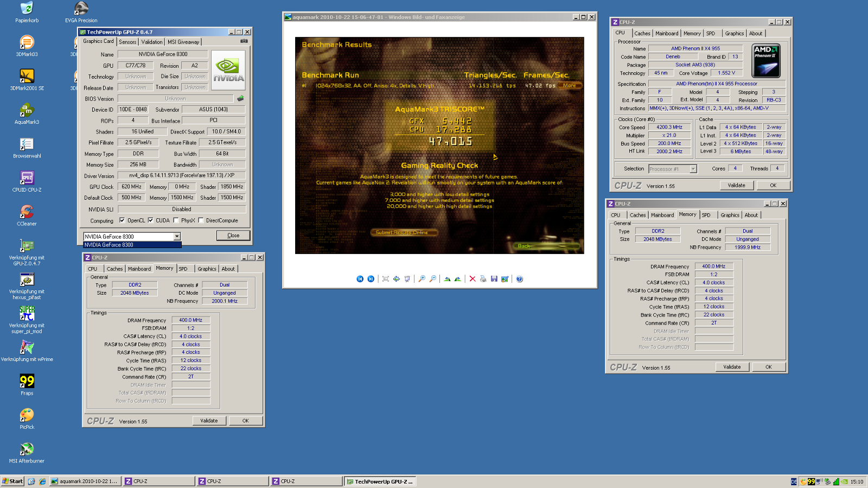This screenshot has height=488, width=868.
Task: Select NVIDIA GeForce 8300 list entry
Action: point(132,245)
